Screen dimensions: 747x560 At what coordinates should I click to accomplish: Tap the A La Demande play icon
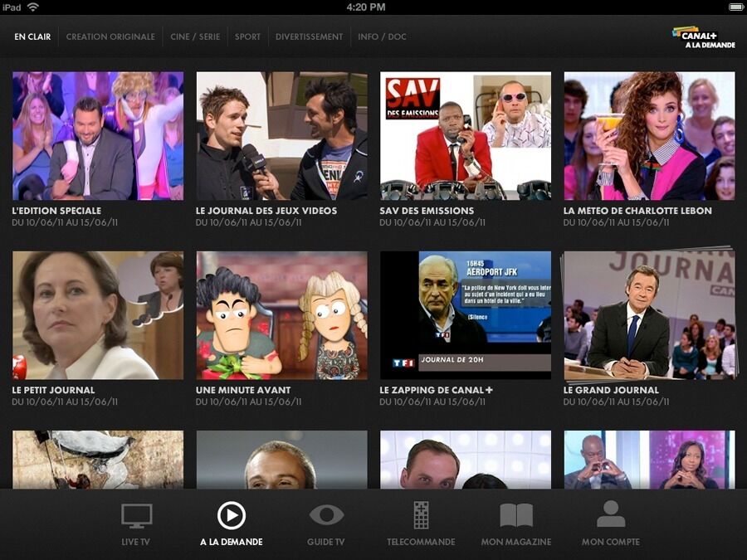point(231,516)
